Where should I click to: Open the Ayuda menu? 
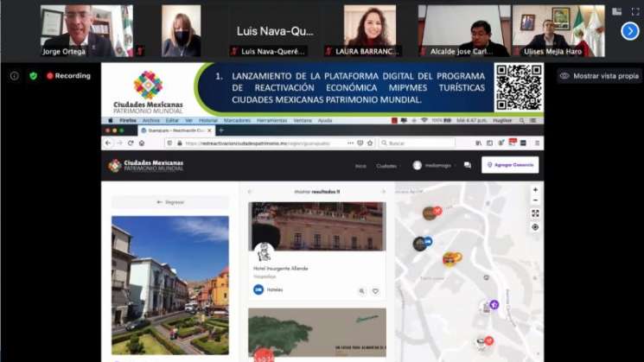pos(325,121)
